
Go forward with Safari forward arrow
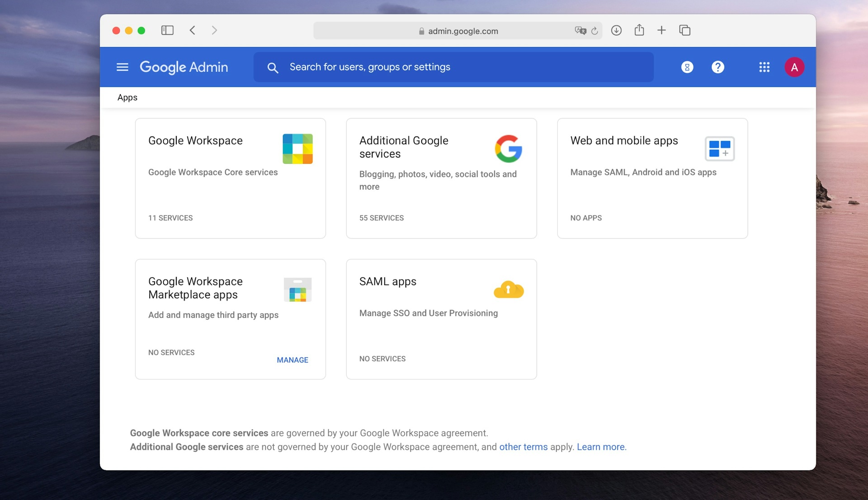pyautogui.click(x=214, y=30)
